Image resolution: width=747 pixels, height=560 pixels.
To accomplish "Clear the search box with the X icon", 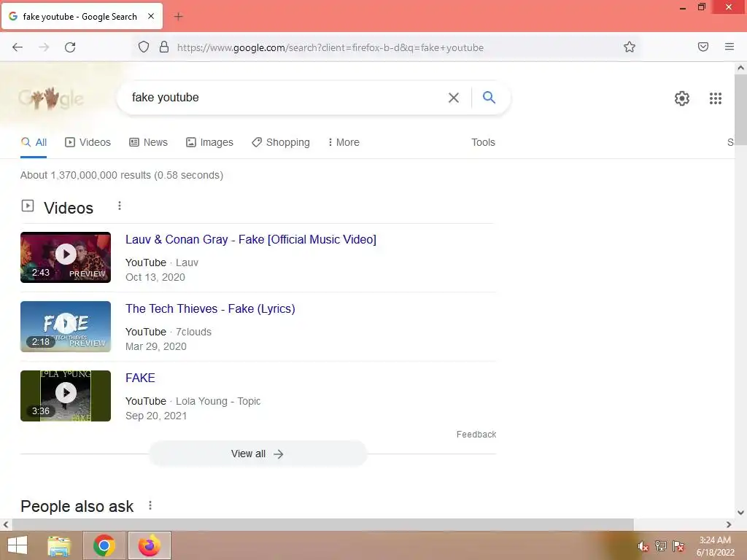I will (x=454, y=98).
